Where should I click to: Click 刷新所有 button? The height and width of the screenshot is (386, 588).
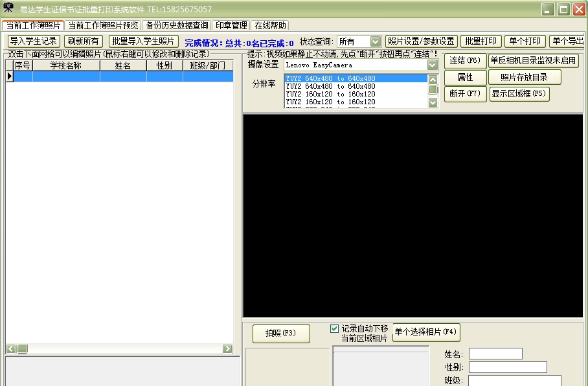click(84, 41)
